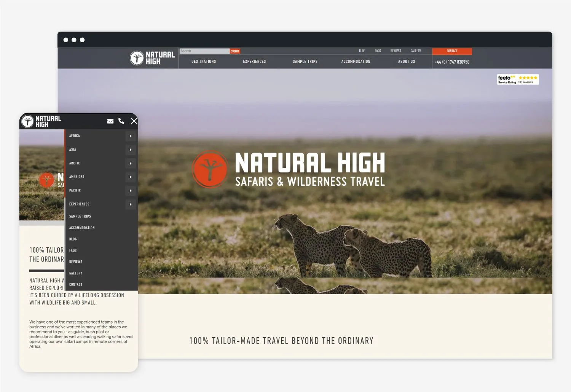Open the Destinations menu in desktop navigation
Screen dimensions: 571x392
pos(204,61)
